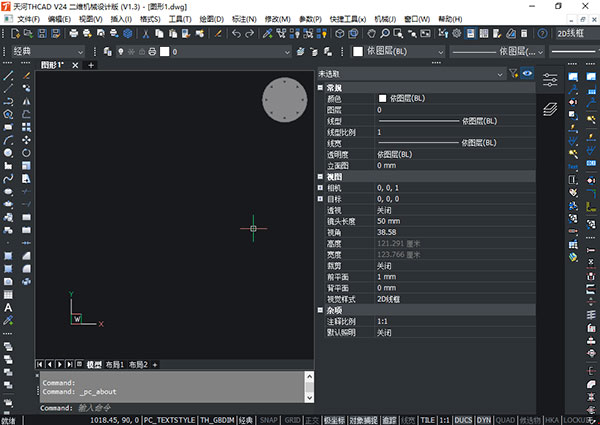Screen dimensions: 600x425
Task: Select the Text tool letter A
Action: tap(8, 308)
